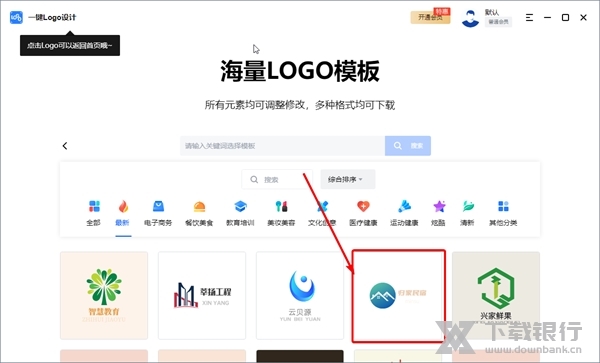Open the 兴家鲜果 green logo template

coord(496,295)
